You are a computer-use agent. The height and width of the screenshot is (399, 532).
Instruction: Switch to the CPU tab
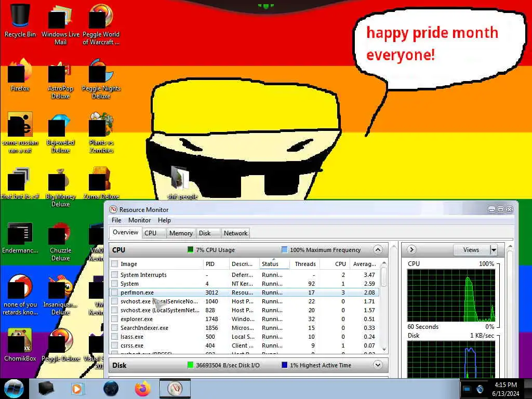click(x=153, y=233)
